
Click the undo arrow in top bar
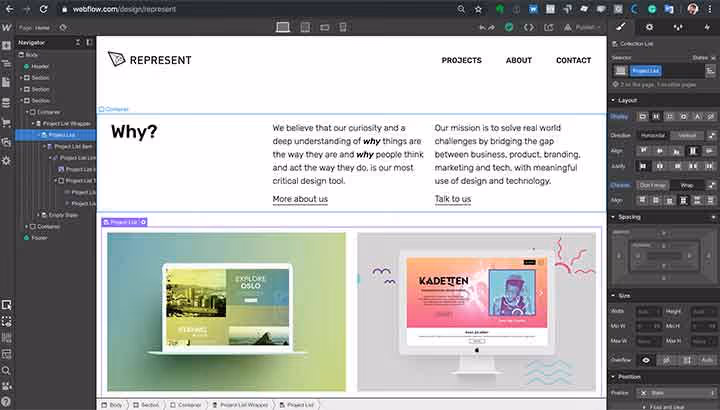(x=482, y=28)
